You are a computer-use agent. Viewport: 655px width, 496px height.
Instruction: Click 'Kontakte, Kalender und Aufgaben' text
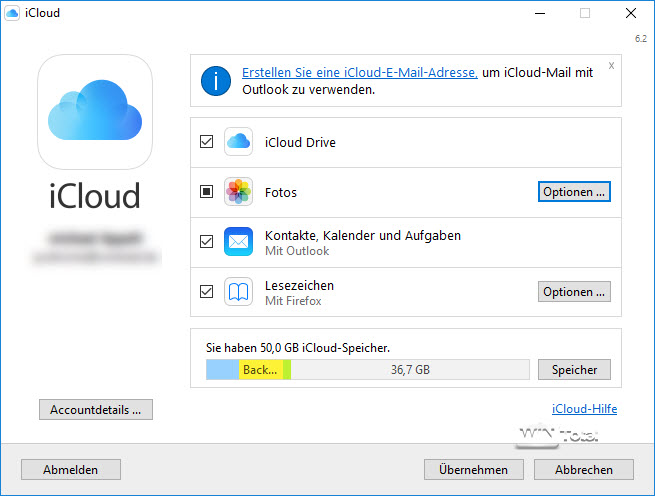[x=363, y=236]
